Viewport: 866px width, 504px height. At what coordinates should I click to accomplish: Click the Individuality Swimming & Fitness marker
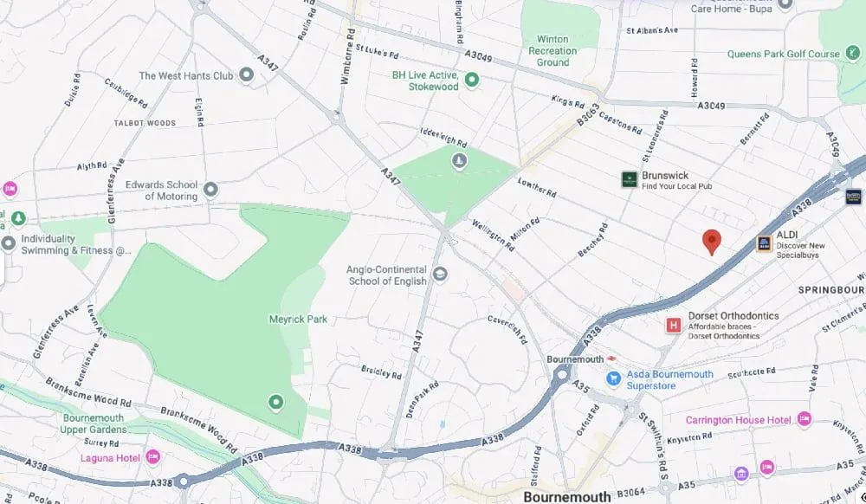click(8, 243)
